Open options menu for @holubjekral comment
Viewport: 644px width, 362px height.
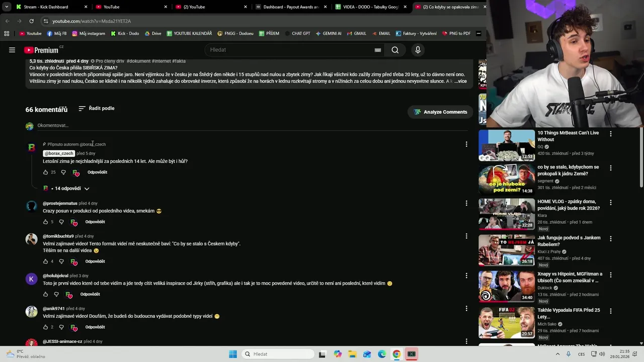tap(466, 276)
